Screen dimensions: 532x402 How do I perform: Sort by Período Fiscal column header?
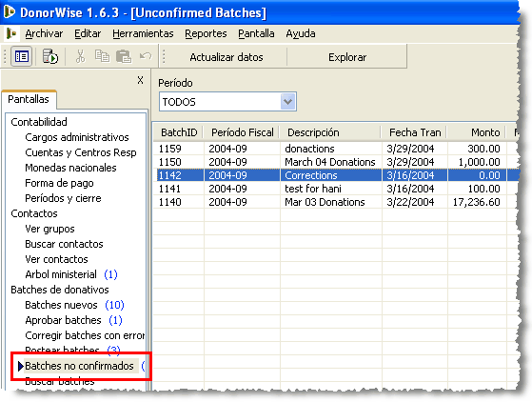tap(243, 132)
